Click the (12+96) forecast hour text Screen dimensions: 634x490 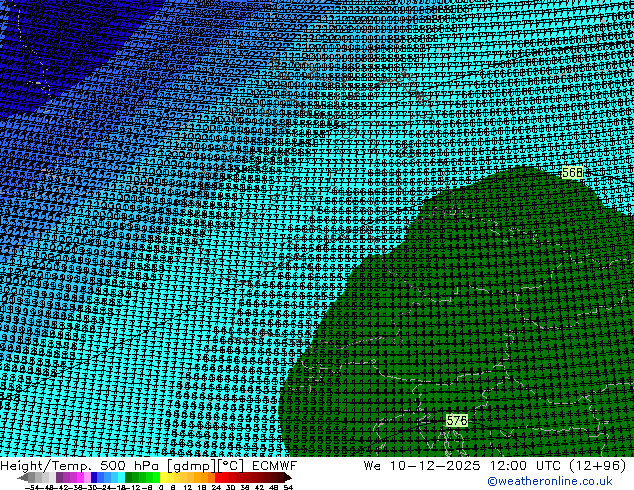pos(598,466)
